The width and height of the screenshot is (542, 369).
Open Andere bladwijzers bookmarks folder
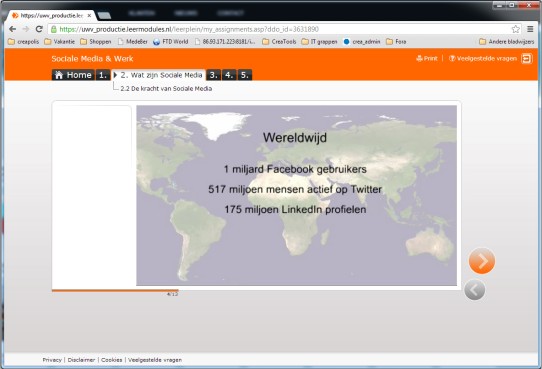point(507,41)
